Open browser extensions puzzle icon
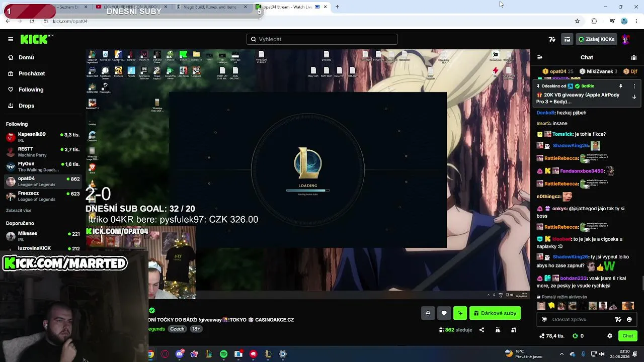This screenshot has height=362, width=644. click(594, 21)
